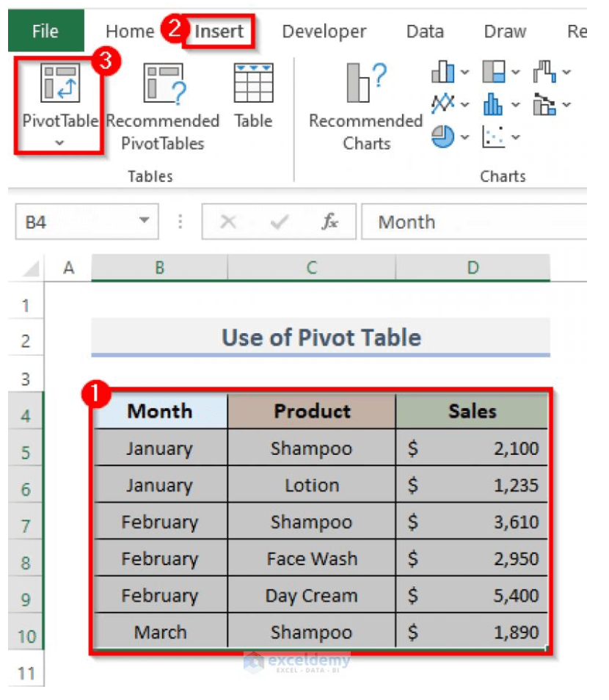Insert a pie or doughnut chart
Image resolution: width=609 pixels, height=700 pixels.
pos(443,136)
